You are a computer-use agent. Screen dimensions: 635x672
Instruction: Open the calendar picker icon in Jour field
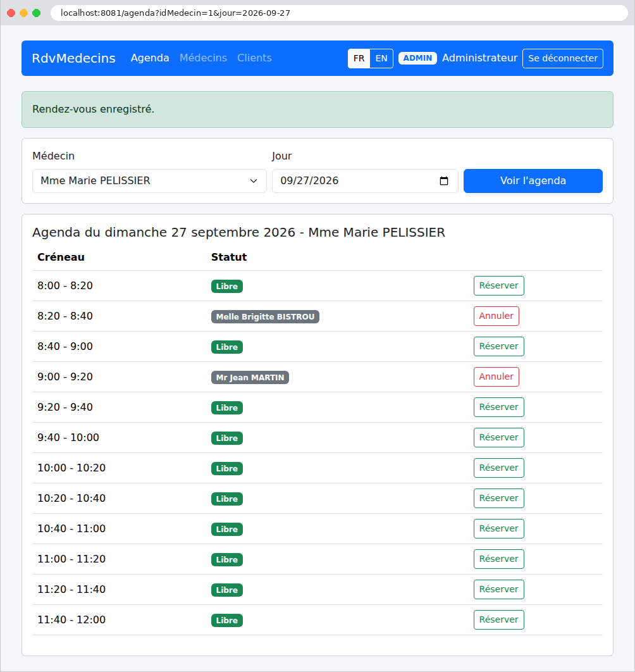(444, 181)
